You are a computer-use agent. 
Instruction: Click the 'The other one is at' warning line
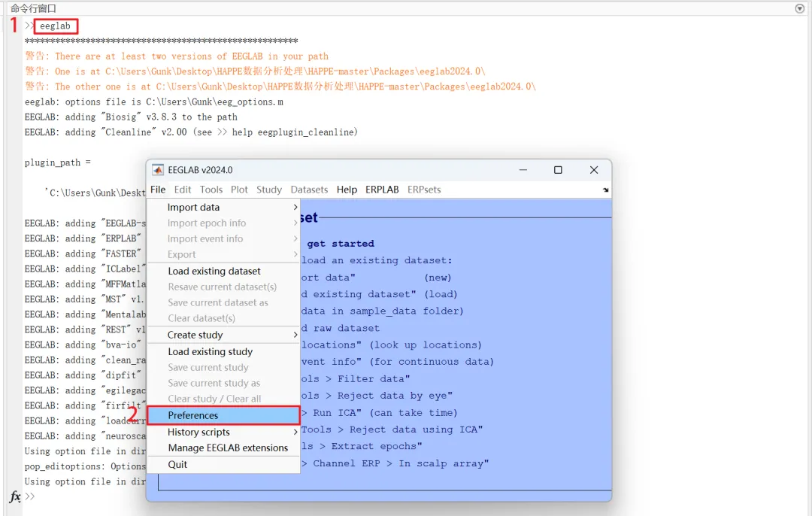click(x=280, y=87)
